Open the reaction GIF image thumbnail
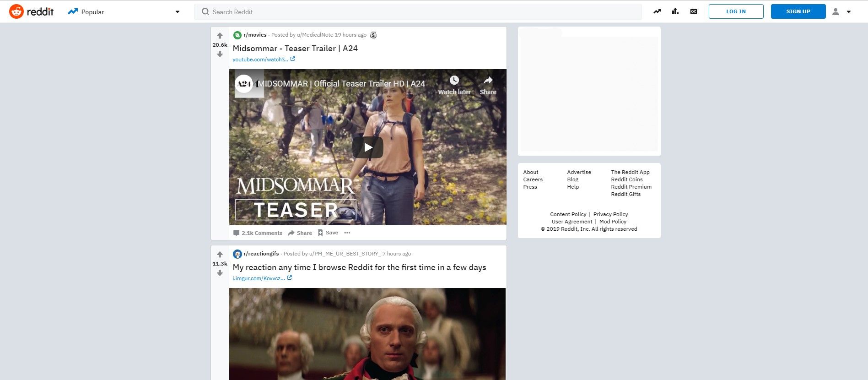The image size is (868, 380). (x=367, y=334)
